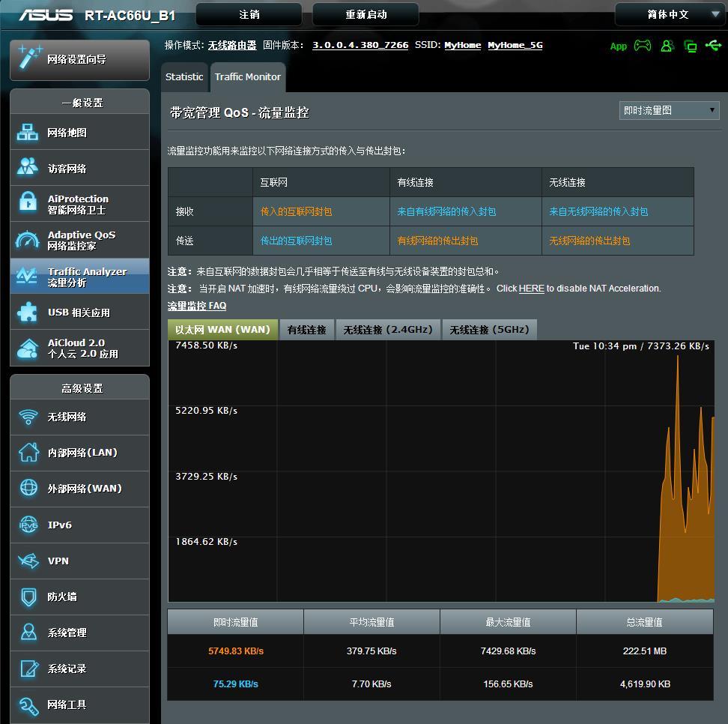Click the USB status icon at top right
Screen dimensions: 728x724
pyautogui.click(x=713, y=46)
